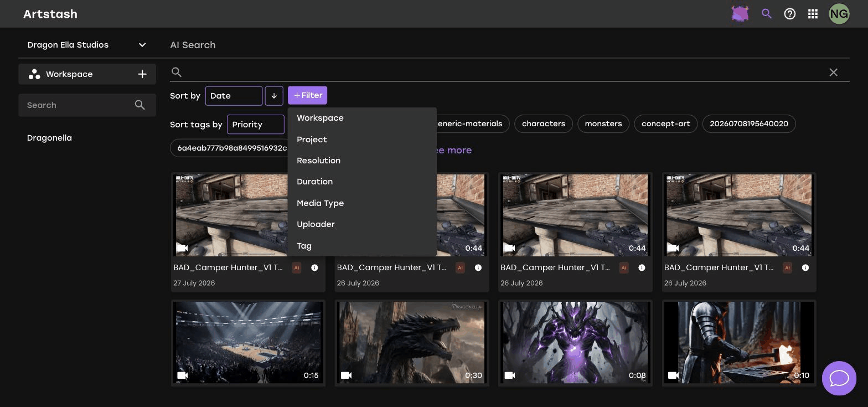Add a new workspace with plus icon

click(142, 74)
